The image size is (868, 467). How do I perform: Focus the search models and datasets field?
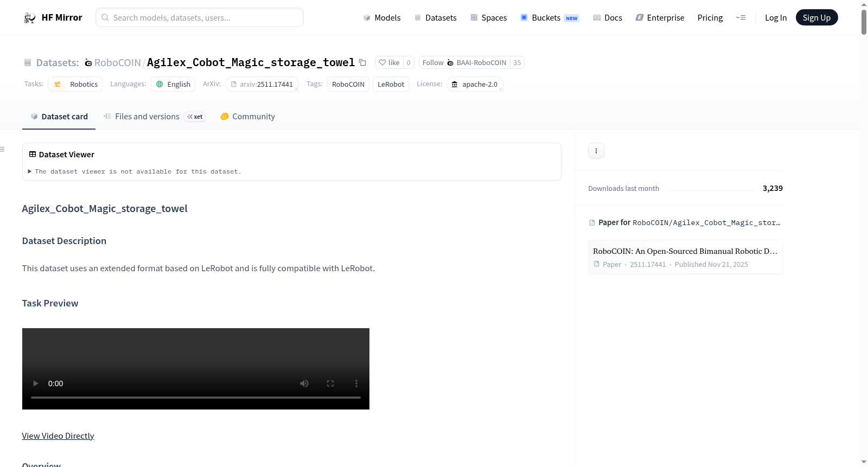click(200, 17)
